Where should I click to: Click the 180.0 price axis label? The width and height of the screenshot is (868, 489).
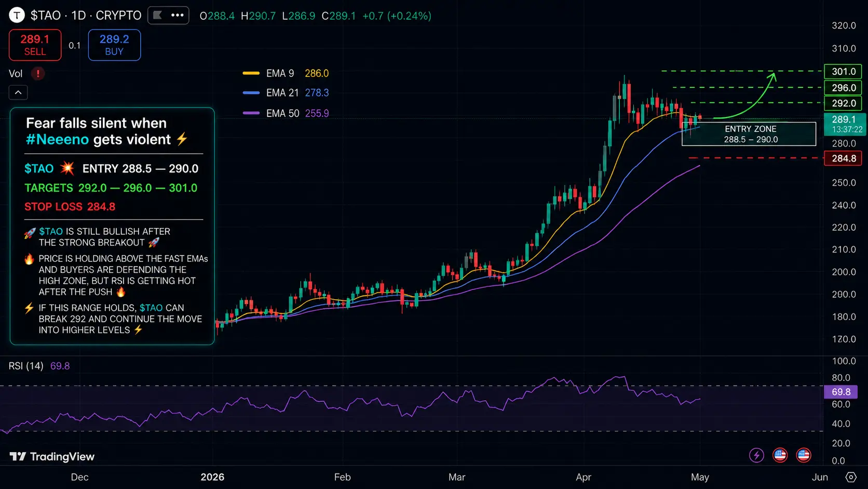[x=844, y=317]
